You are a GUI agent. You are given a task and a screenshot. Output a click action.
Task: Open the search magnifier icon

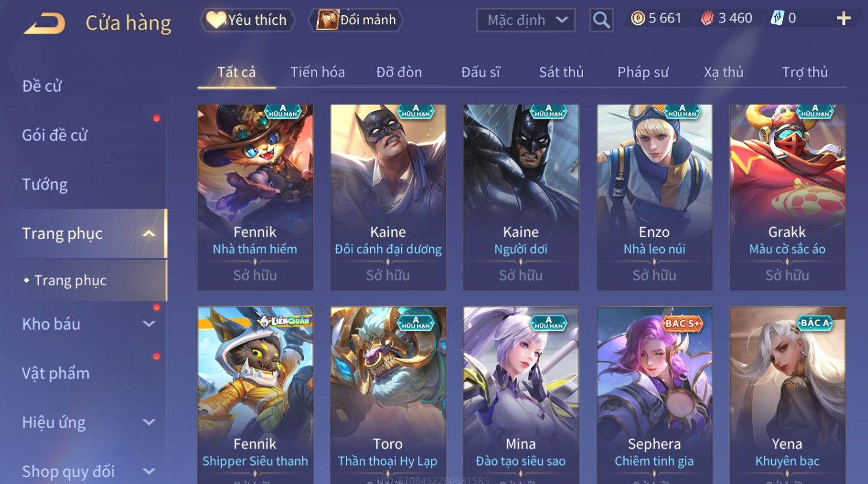601,20
